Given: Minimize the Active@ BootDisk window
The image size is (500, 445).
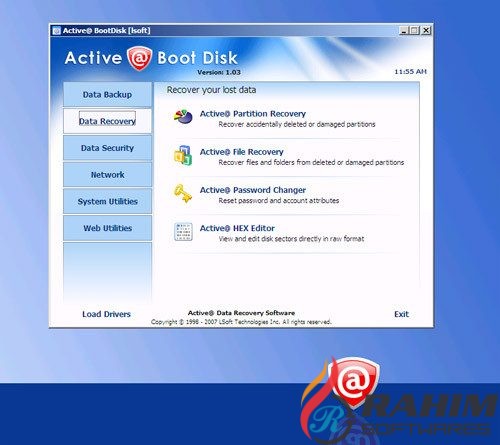Looking at the screenshot, I should tap(404, 31).
